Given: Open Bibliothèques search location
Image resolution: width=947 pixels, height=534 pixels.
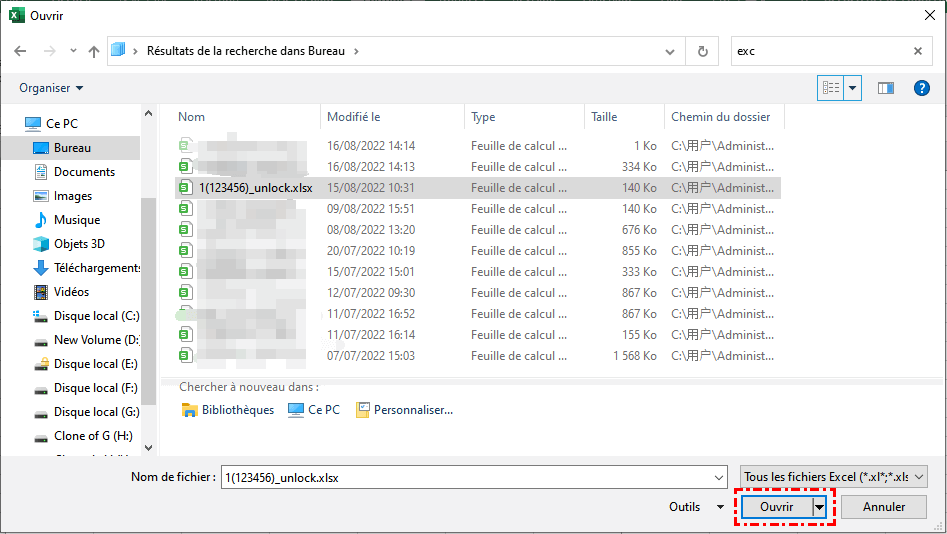Looking at the screenshot, I should [x=228, y=409].
